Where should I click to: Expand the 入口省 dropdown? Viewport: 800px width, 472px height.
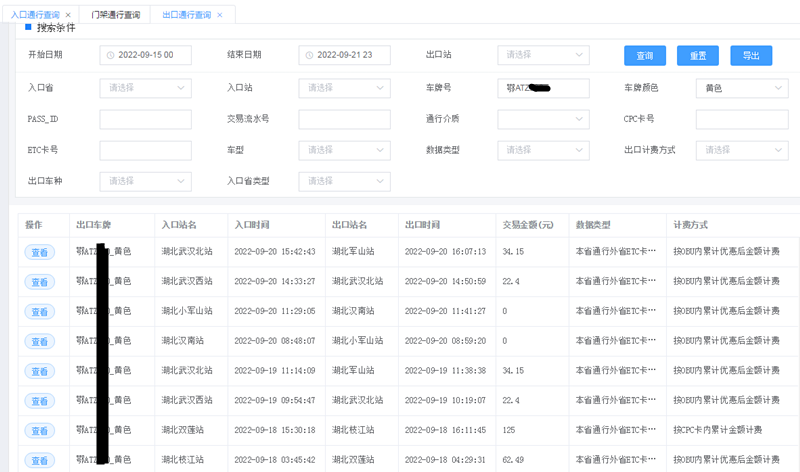[145, 88]
